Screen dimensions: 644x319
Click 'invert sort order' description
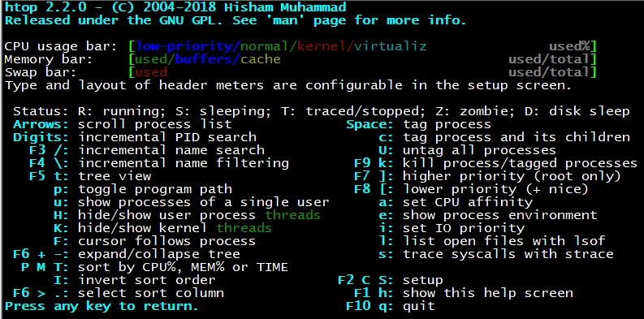[147, 280]
